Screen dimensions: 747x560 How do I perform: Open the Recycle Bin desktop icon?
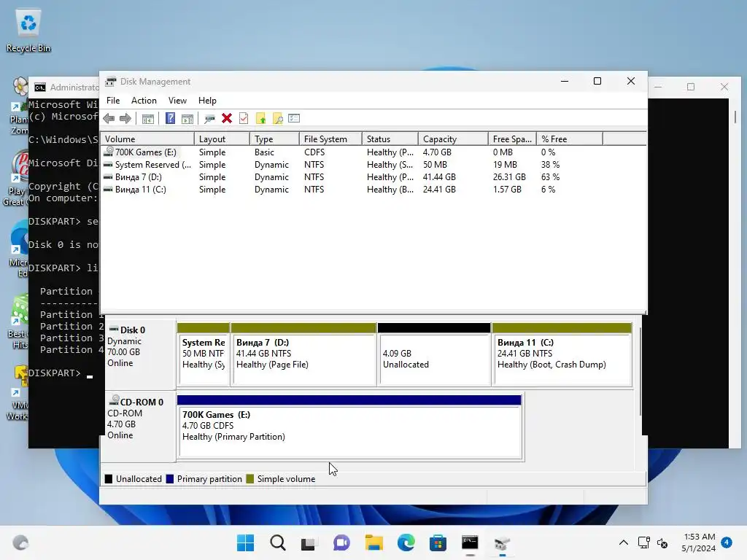(28, 31)
